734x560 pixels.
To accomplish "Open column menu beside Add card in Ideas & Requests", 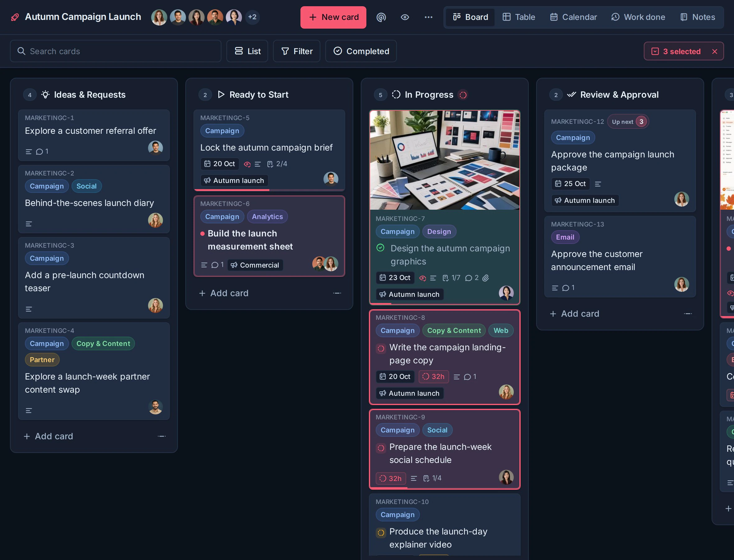I will [162, 436].
